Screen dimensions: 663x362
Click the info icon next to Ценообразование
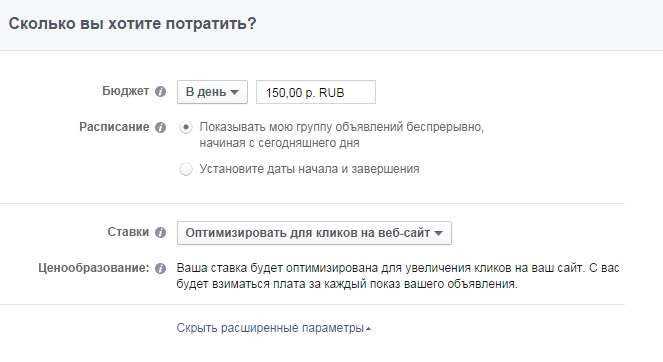pyautogui.click(x=160, y=268)
